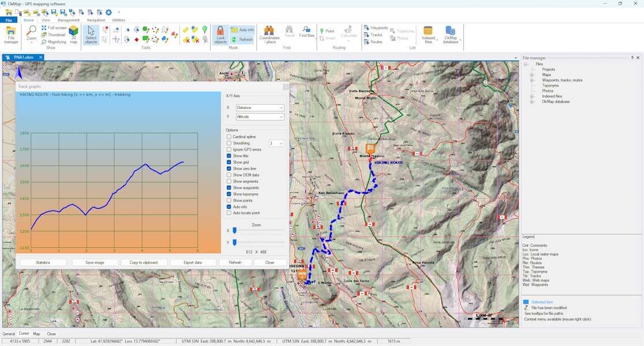Turn on Show DEM data
644x346 pixels.
[229, 175]
